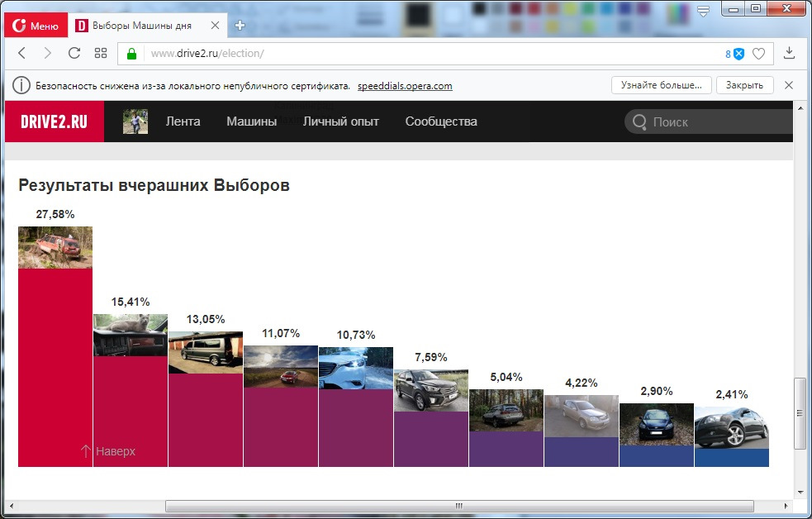Image resolution: width=812 pixels, height=519 pixels.
Task: Open the 27,58% red off-road car photo
Action: point(55,247)
